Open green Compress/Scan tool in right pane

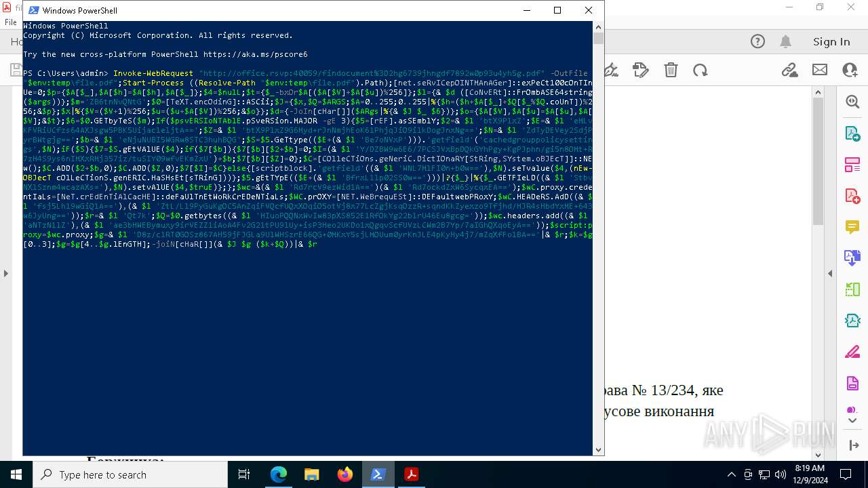852,289
